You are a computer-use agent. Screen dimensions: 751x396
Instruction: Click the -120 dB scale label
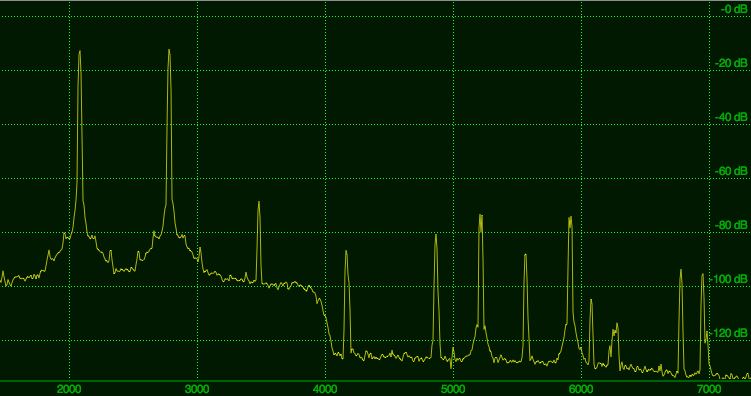(729, 333)
